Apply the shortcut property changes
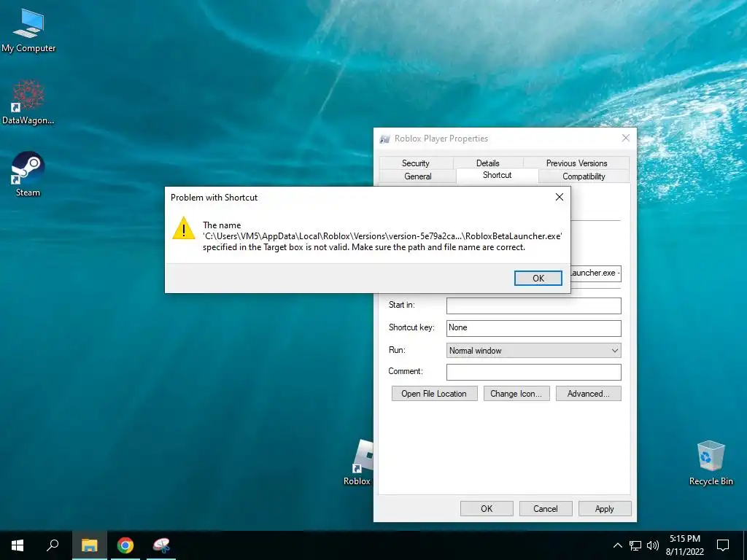Viewport: 747px width, 560px height. click(605, 508)
